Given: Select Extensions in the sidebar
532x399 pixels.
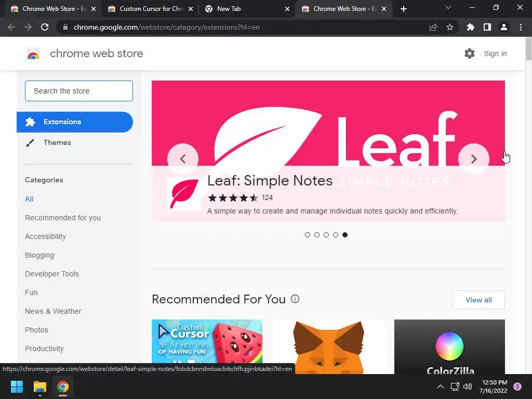Looking at the screenshot, I should click(x=75, y=122).
